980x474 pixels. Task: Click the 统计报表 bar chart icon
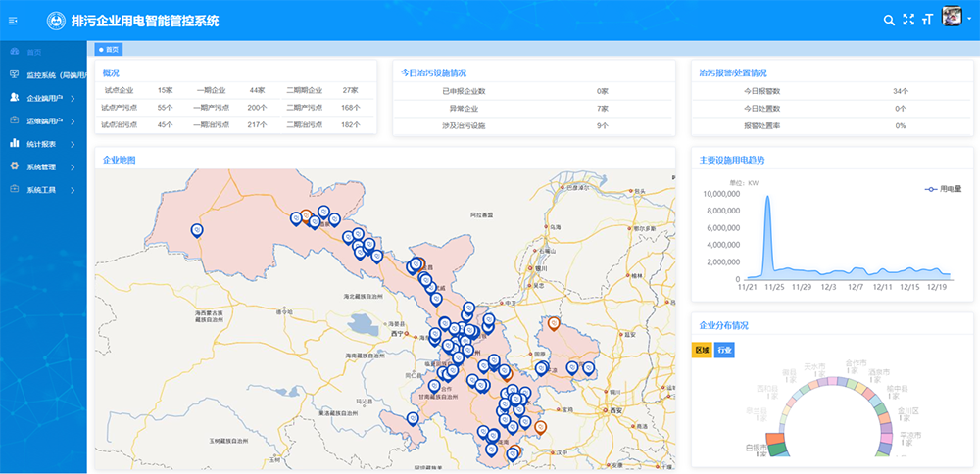click(14, 143)
